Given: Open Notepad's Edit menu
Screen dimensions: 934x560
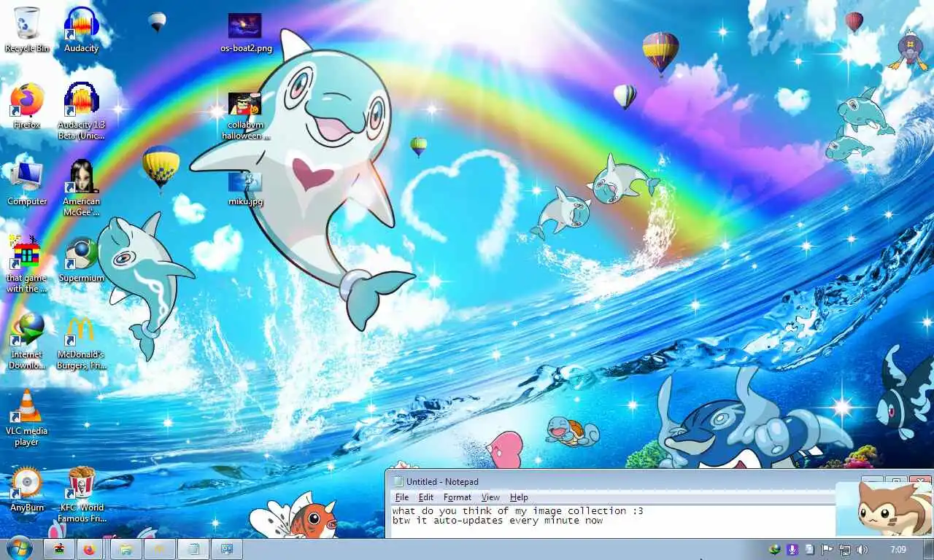Looking at the screenshot, I should 426,497.
